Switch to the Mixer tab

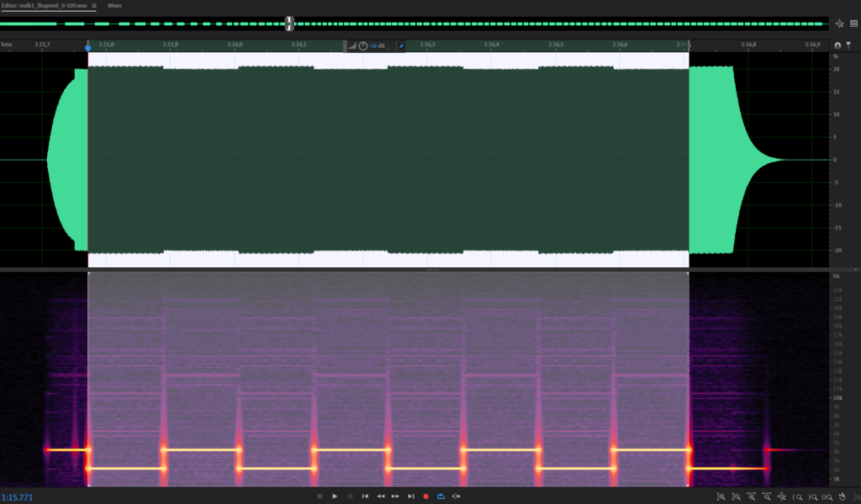coord(114,6)
